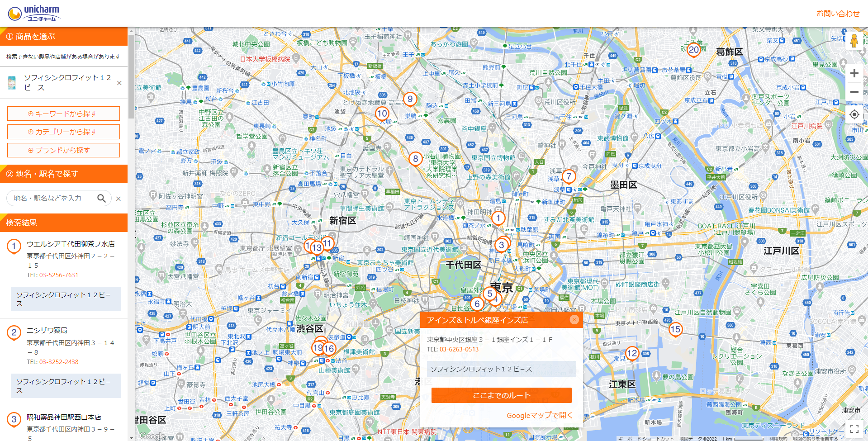Zoom out of the map
Image resolution: width=868 pixels, height=441 pixels.
[854, 92]
